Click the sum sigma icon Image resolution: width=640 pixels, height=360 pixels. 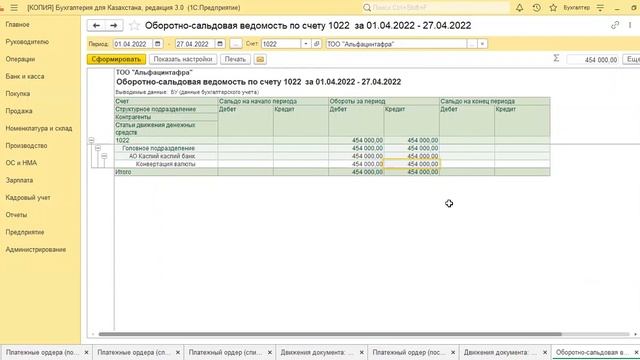(556, 58)
